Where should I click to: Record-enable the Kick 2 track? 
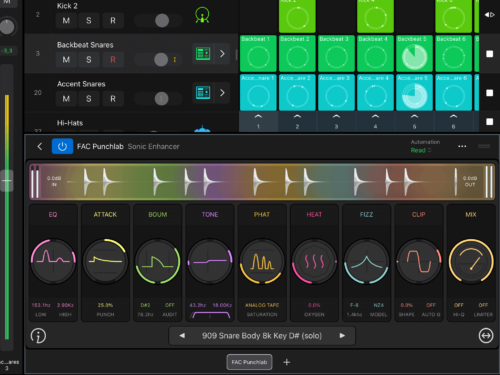click(113, 21)
